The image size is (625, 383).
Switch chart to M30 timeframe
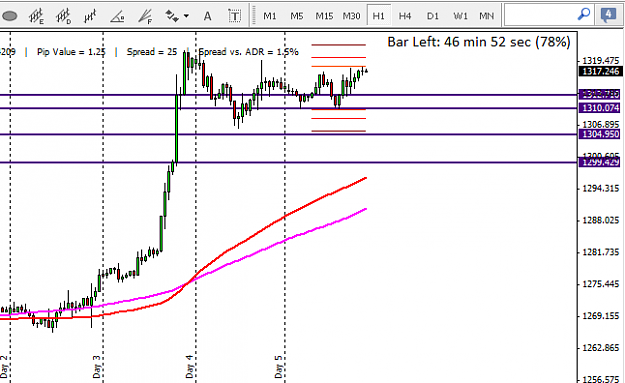tap(351, 16)
